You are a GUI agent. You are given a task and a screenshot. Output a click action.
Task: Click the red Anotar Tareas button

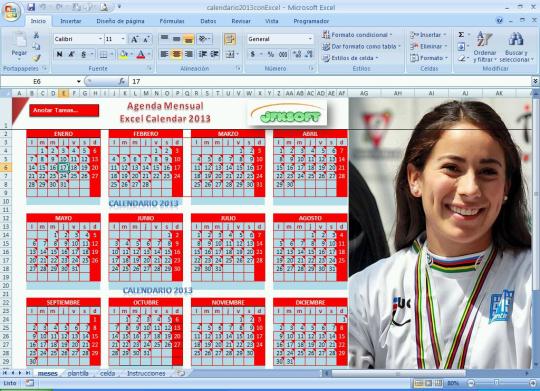[64, 110]
